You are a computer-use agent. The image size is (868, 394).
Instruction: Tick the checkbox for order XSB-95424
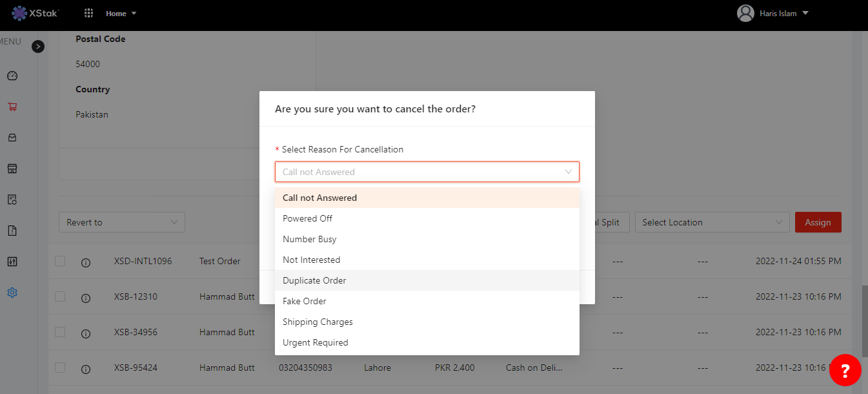click(x=60, y=368)
